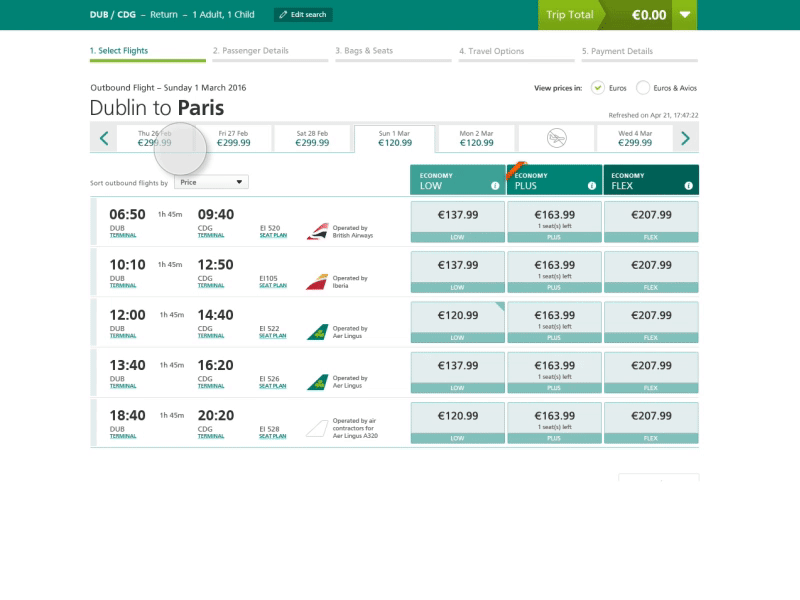Select Sun 1 Mar date tab
Image resolution: width=800 pixels, height=600 pixels.
coord(395,138)
